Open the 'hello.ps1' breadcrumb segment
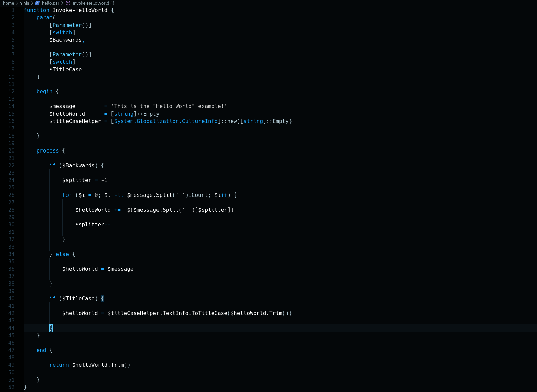537x392 pixels. coord(51,3)
